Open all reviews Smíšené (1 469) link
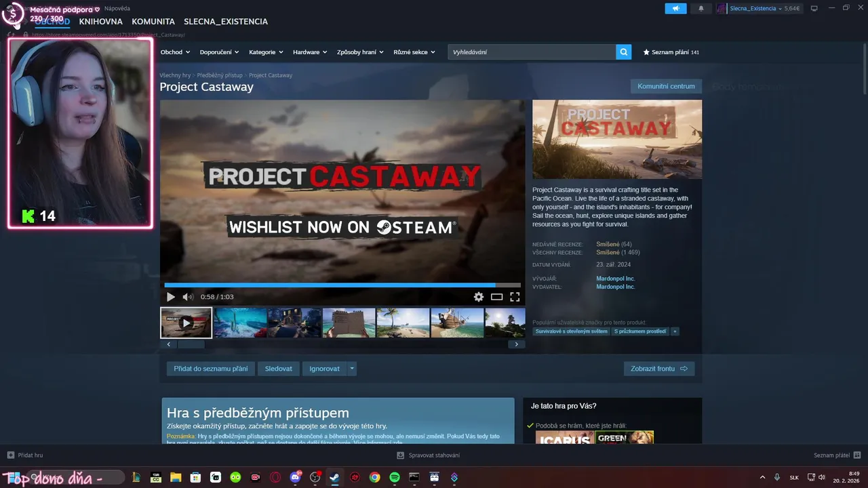 (x=618, y=252)
